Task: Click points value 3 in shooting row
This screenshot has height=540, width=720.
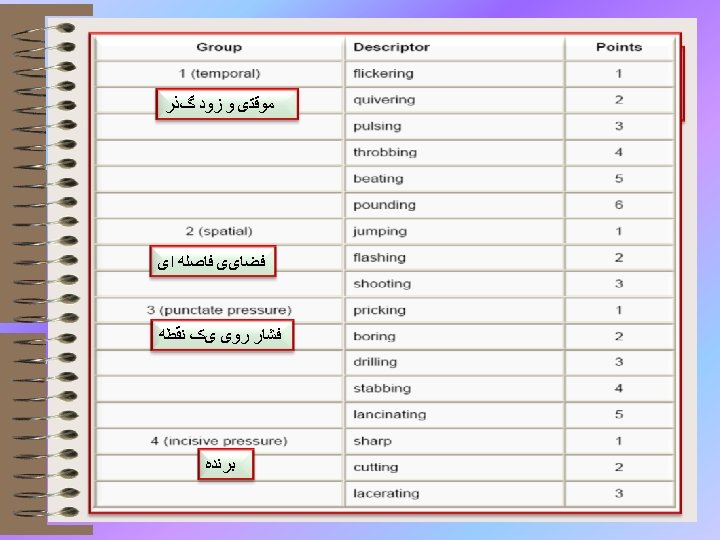Action: (x=619, y=283)
